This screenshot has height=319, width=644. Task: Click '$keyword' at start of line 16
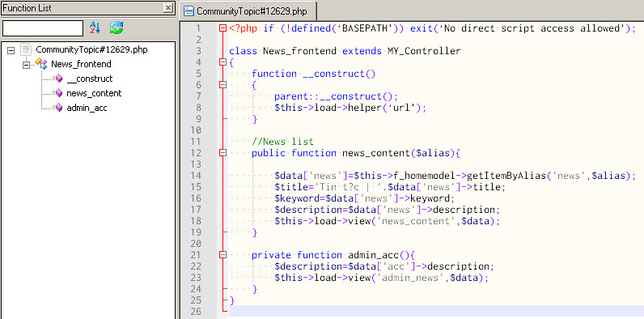click(297, 198)
